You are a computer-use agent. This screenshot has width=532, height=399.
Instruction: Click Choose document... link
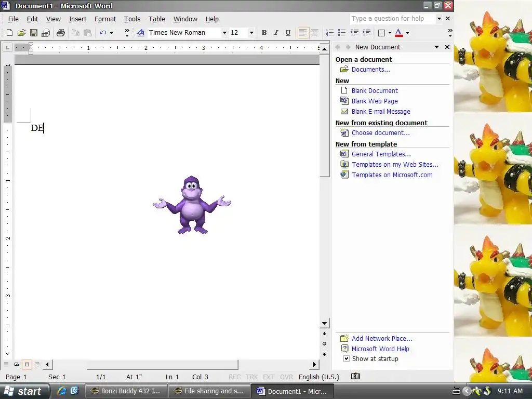click(381, 132)
